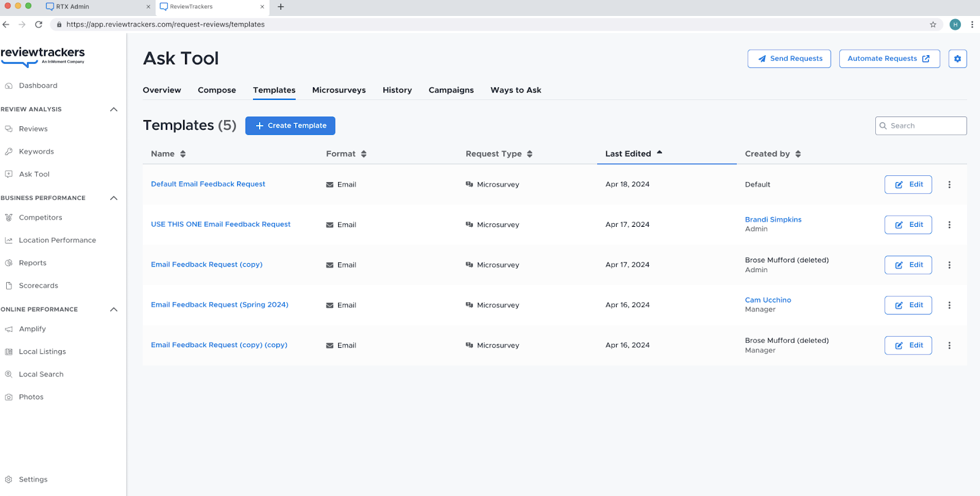This screenshot has width=980, height=496.
Task: Edit the Default Email Feedback Request template
Action: (908, 185)
